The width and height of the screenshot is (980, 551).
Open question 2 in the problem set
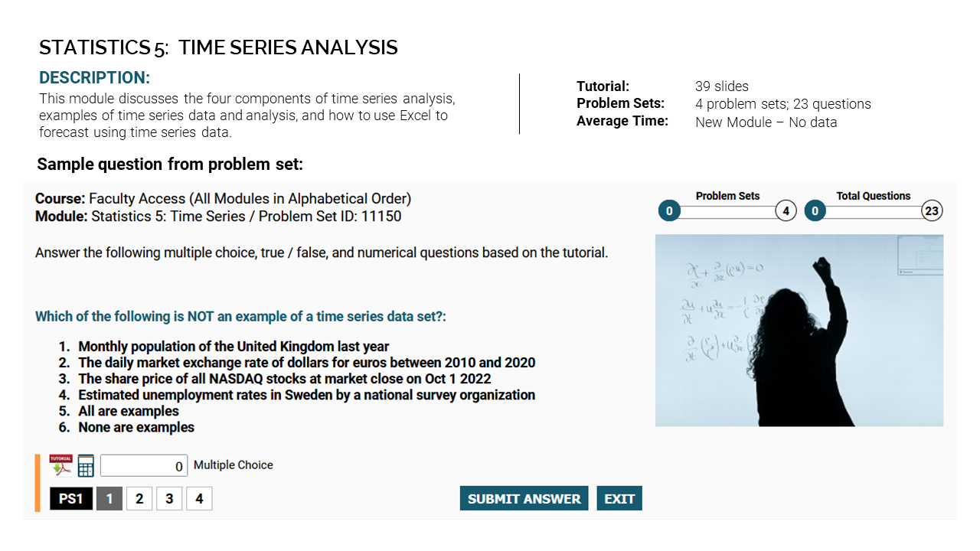[x=139, y=498]
